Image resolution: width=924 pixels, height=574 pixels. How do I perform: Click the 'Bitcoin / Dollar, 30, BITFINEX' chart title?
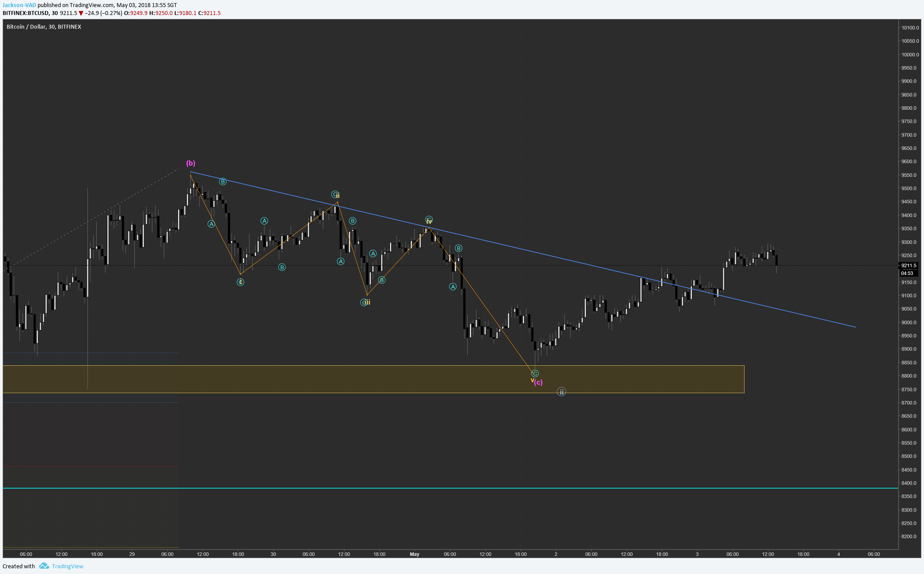(44, 27)
